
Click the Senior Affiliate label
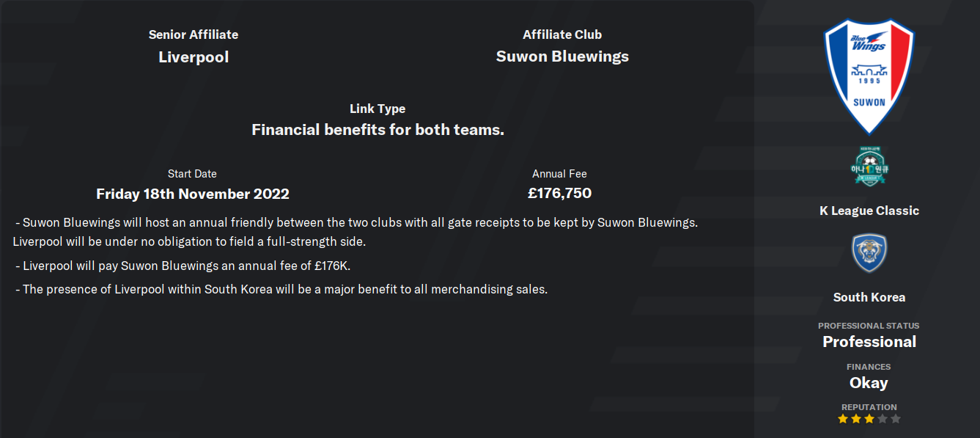pyautogui.click(x=194, y=34)
